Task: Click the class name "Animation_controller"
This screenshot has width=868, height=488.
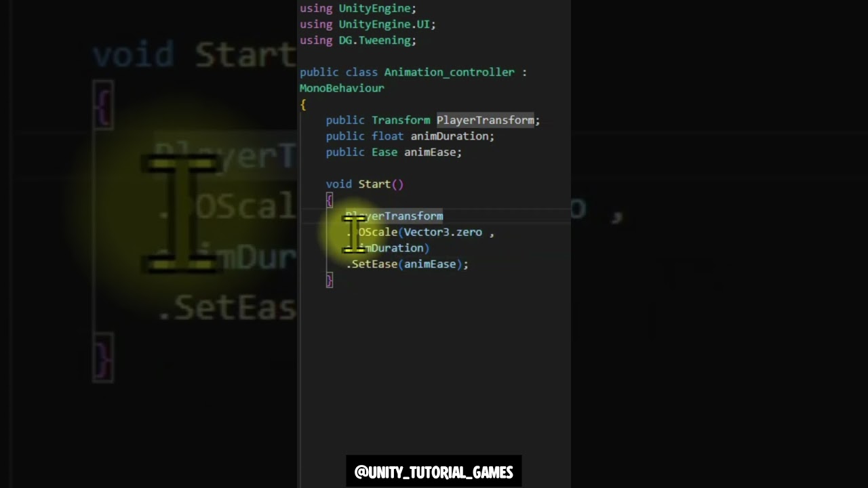Action: (449, 72)
